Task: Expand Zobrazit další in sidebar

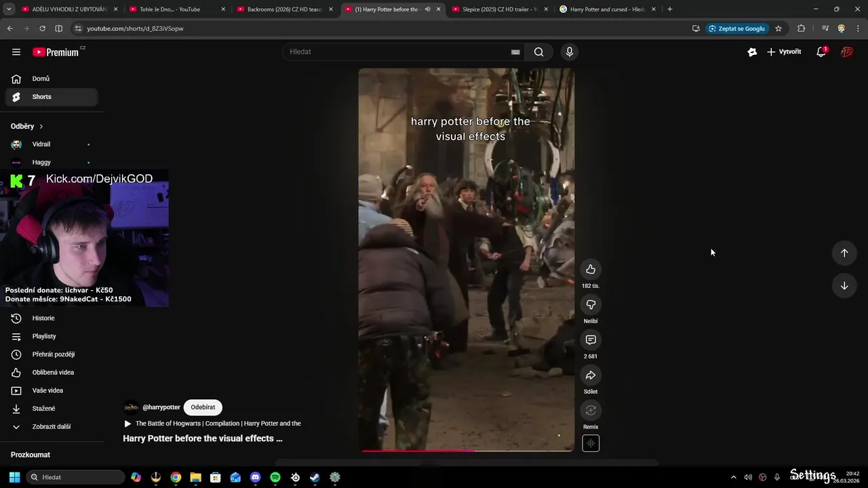Action: 52,426
